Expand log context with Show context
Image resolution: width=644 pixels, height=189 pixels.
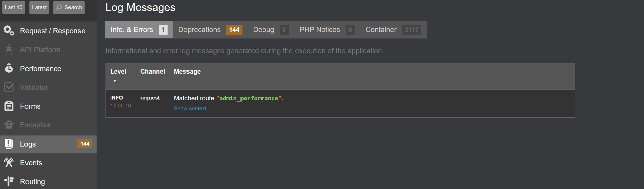(x=190, y=108)
